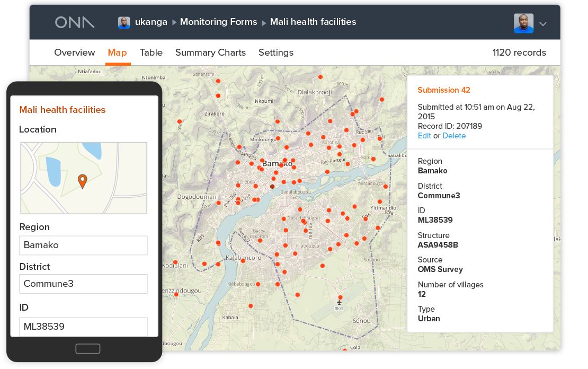Click the orange location pin on phone map
Viewport: 588px width, 369px height.
[x=83, y=181]
